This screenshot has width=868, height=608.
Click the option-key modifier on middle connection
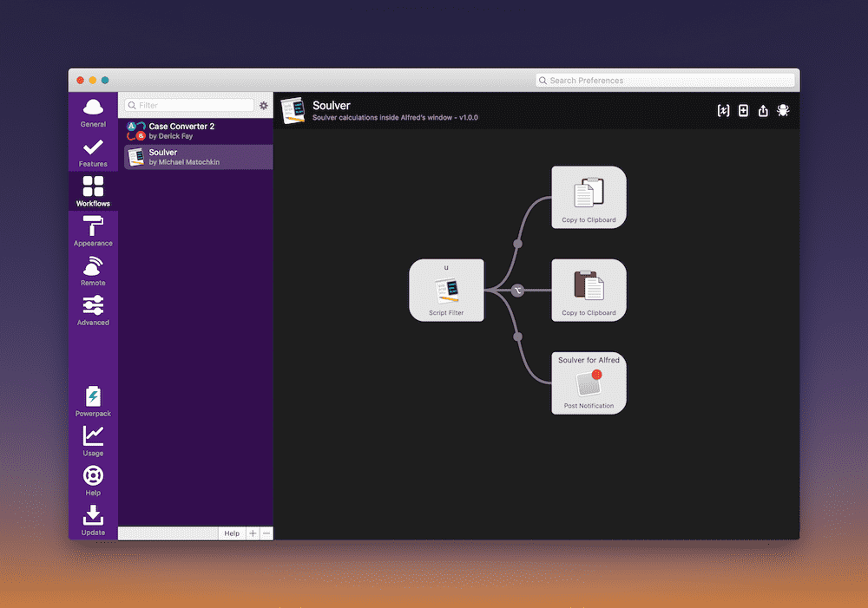[517, 291]
